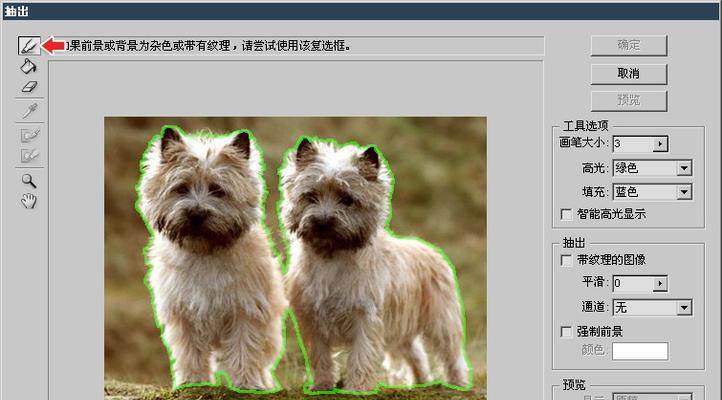722x400 pixels.
Task: Select the Cleanup tool
Action: [30, 135]
